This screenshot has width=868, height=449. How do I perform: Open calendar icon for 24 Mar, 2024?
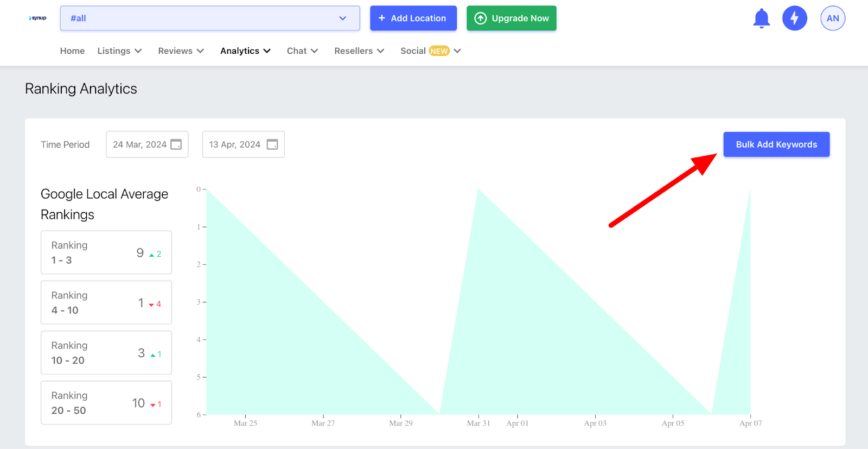point(176,144)
